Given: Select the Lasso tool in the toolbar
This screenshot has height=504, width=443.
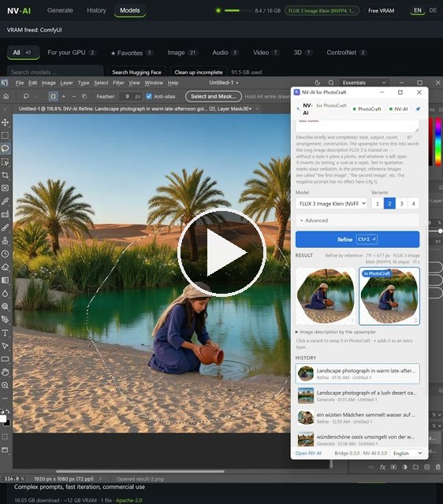Looking at the screenshot, I should click(6, 149).
